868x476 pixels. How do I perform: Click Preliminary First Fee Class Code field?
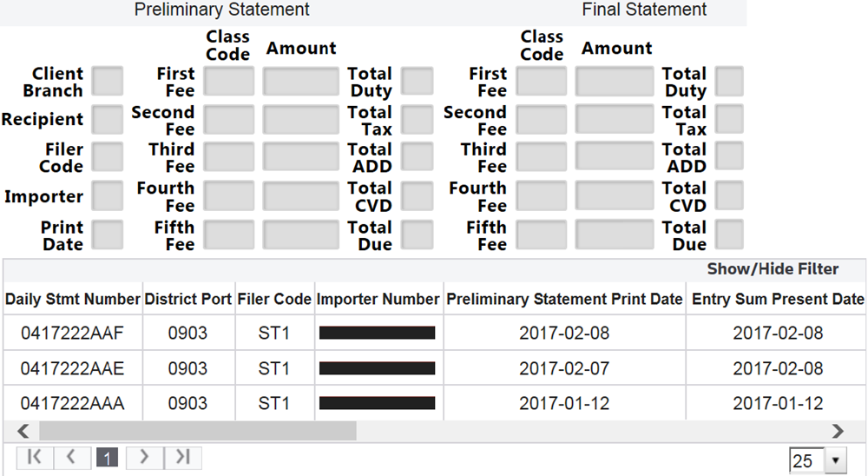[229, 82]
